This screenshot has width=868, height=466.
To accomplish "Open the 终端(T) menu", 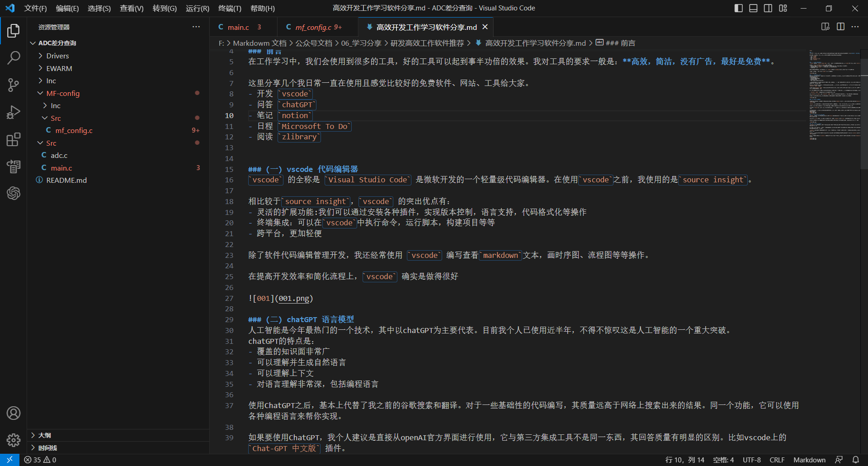I will 230,8.
